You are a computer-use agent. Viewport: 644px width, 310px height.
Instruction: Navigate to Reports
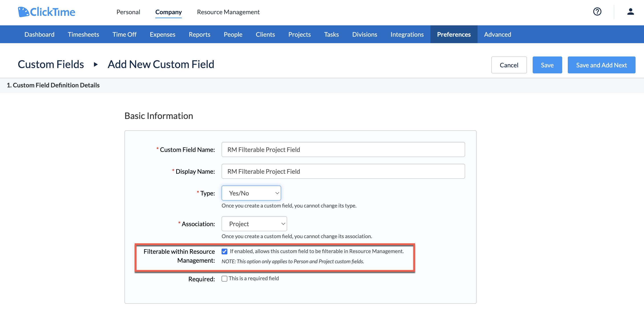(199, 34)
